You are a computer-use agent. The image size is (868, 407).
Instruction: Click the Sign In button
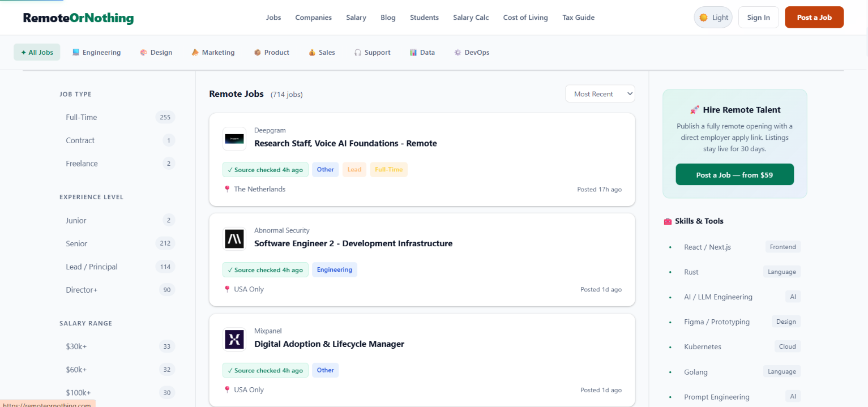click(x=759, y=18)
